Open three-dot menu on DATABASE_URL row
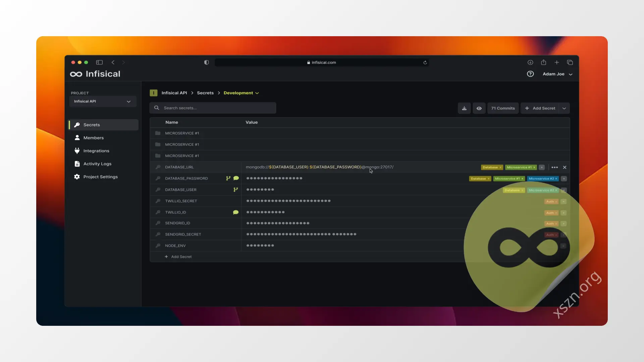This screenshot has height=362, width=644. tap(555, 167)
